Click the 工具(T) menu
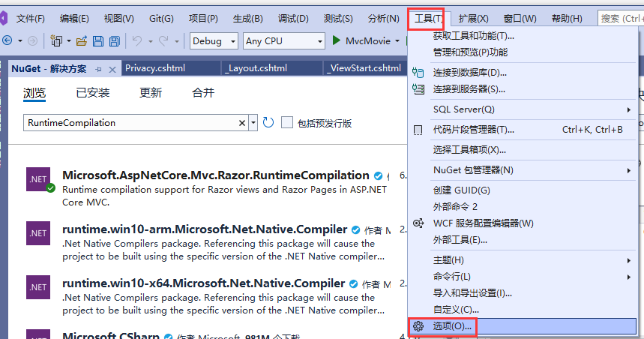 428,19
